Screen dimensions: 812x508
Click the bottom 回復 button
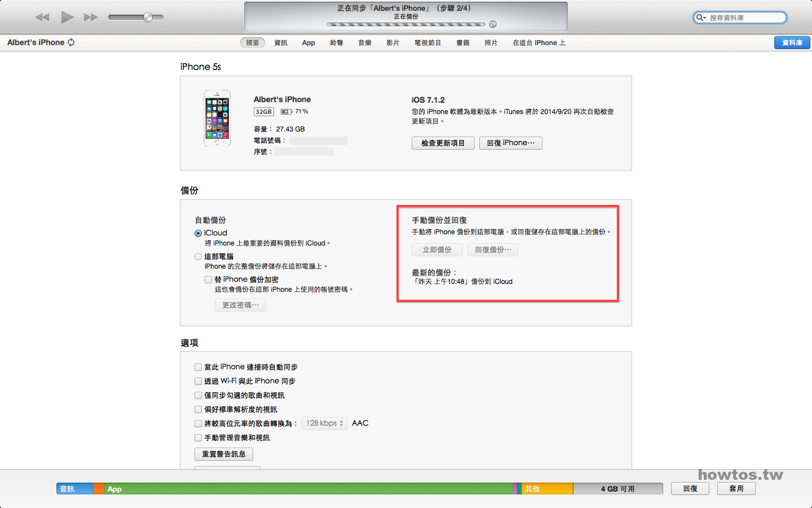(x=690, y=489)
